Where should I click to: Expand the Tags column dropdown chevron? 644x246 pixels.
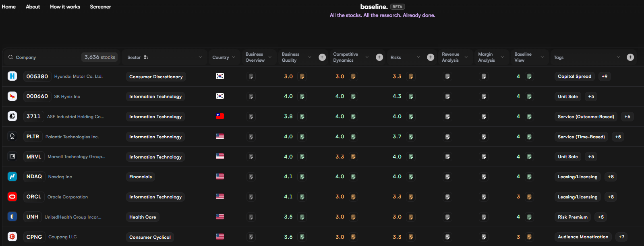pos(618,57)
